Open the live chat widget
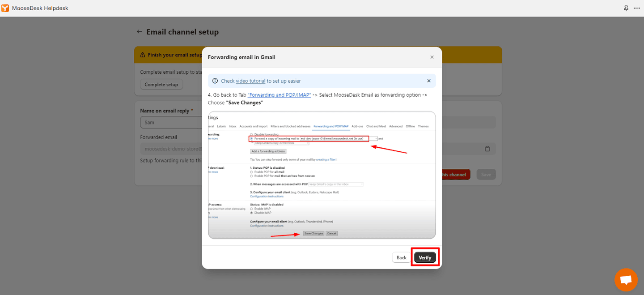644x295 pixels. (x=626, y=280)
